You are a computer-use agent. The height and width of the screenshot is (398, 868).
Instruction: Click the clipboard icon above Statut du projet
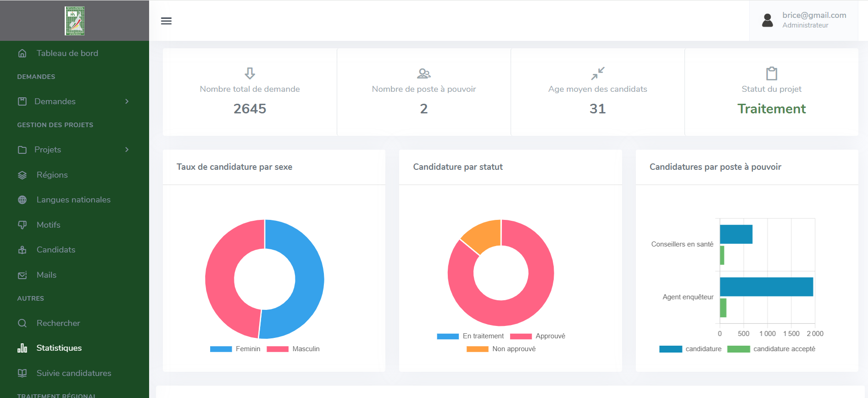[772, 73]
